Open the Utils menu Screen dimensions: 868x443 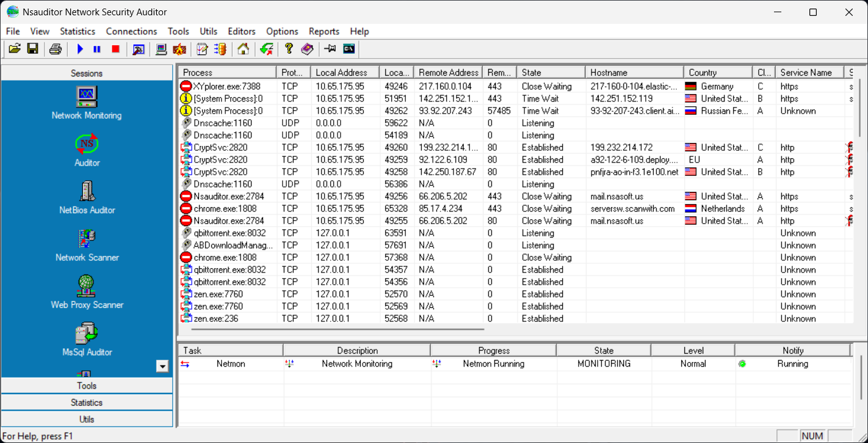coord(208,31)
